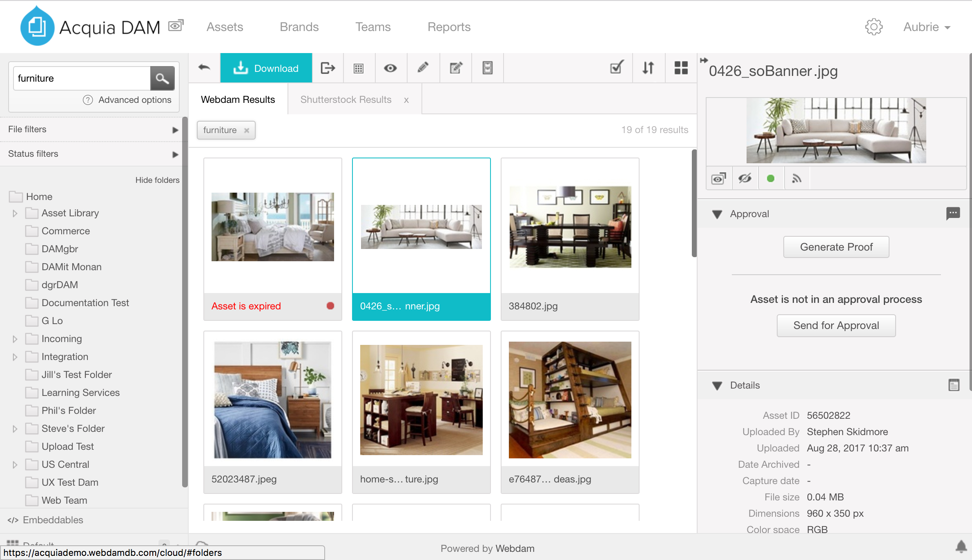Click Send for Approval button

(836, 325)
